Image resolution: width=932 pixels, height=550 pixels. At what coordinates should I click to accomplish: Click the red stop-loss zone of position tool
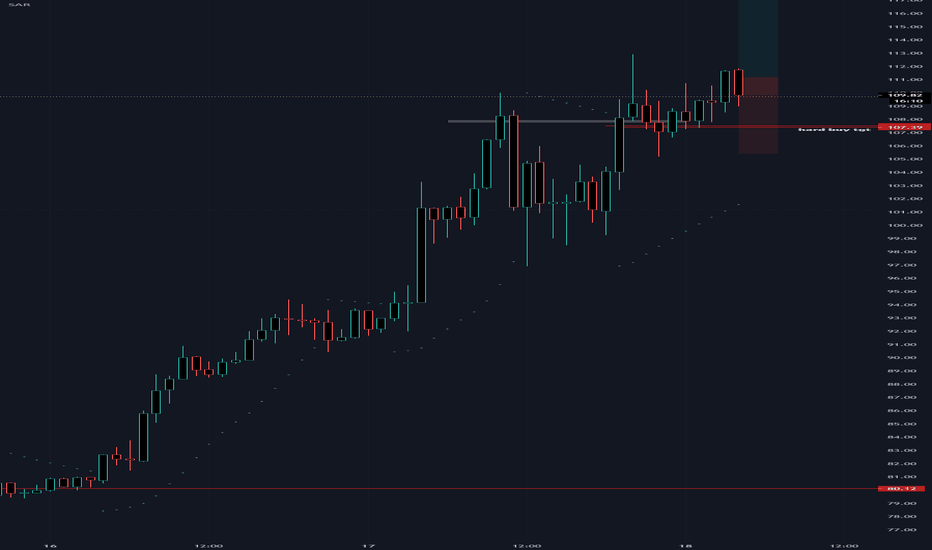tap(758, 115)
